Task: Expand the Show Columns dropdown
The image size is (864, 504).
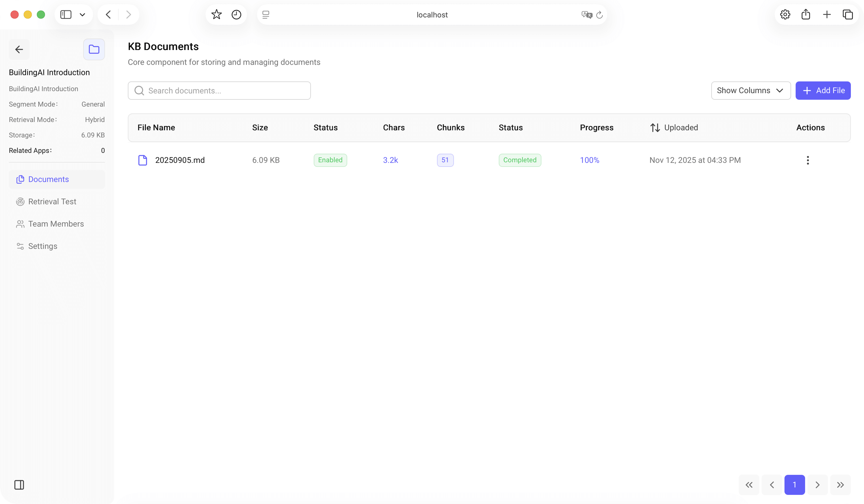Action: tap(750, 91)
